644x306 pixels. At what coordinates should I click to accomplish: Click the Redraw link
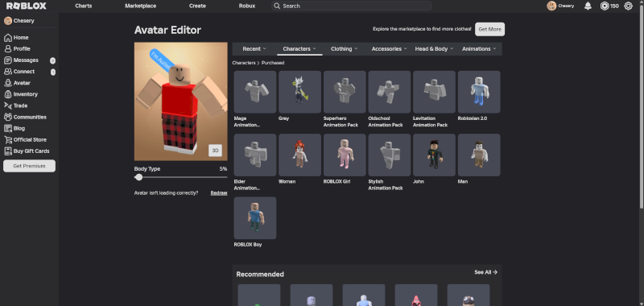(x=219, y=192)
